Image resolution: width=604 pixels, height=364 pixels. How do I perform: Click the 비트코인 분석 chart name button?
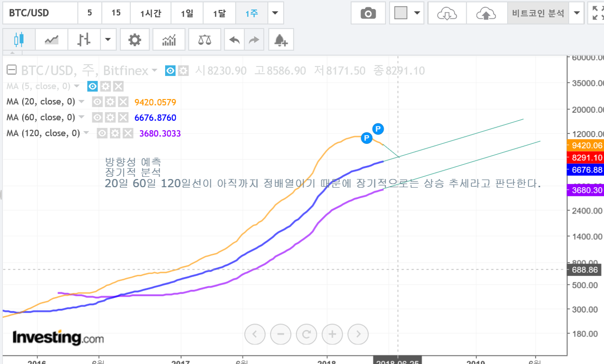pyautogui.click(x=538, y=13)
